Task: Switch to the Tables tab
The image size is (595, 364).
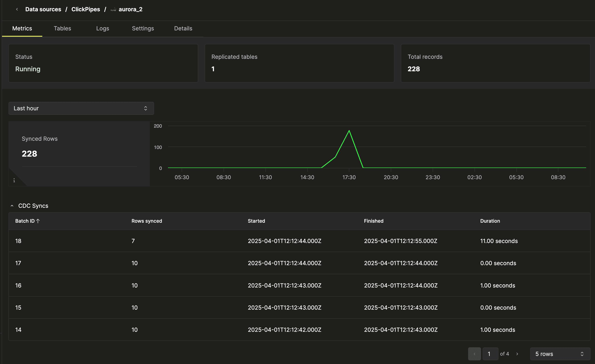Action: (x=62, y=28)
